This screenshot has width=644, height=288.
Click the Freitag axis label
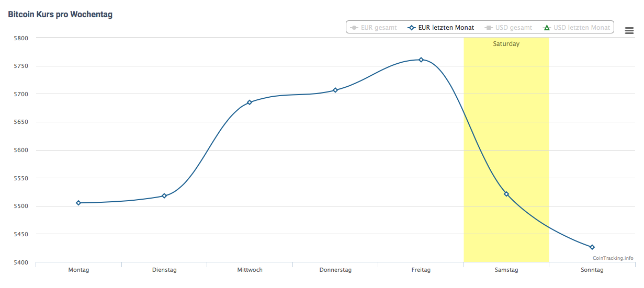click(421, 270)
